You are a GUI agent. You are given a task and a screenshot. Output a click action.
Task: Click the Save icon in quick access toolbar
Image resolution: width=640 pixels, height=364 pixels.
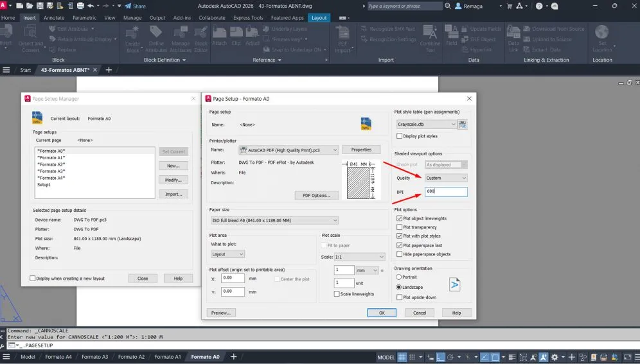click(40, 6)
